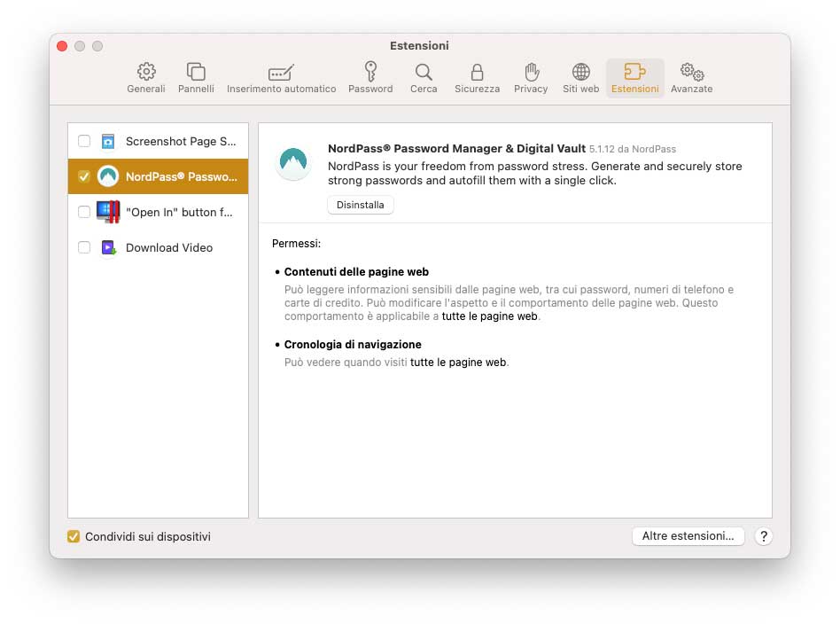840x624 pixels.
Task: Enable the "Open In" button extension checkbox
Action: [x=84, y=212]
